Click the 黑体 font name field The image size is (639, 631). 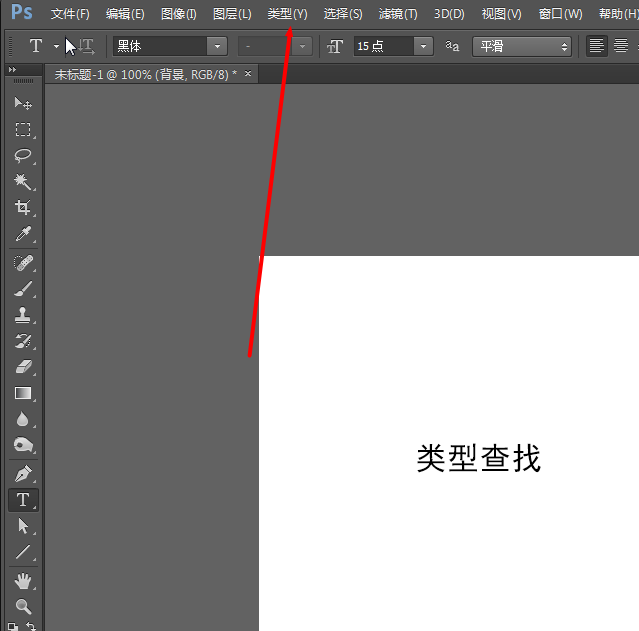point(160,46)
